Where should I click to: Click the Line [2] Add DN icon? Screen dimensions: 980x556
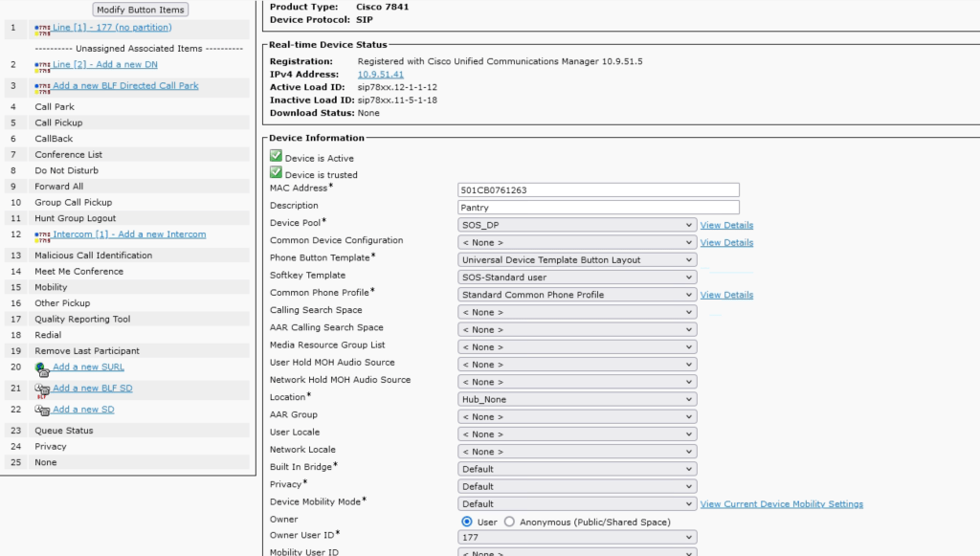click(42, 65)
